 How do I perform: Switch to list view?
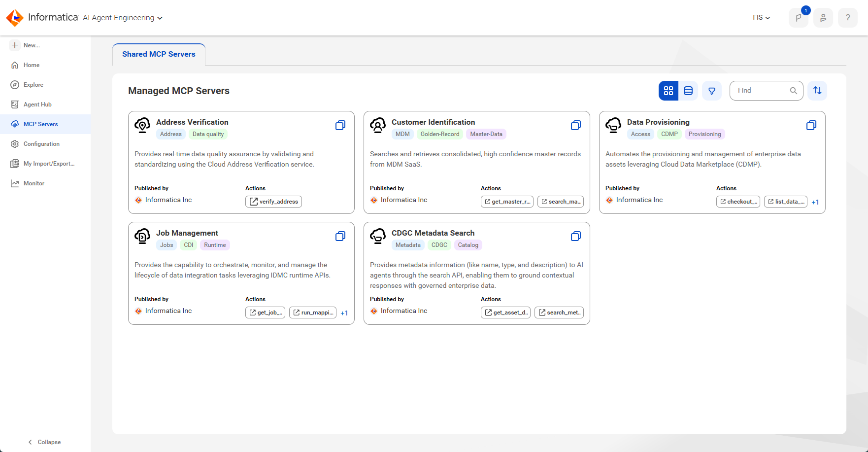tap(688, 91)
